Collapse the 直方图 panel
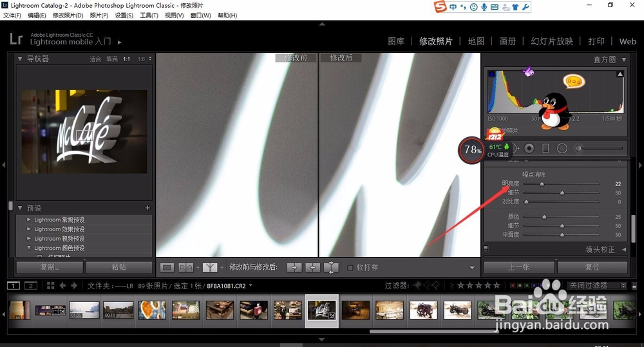644x347 pixels. point(624,59)
